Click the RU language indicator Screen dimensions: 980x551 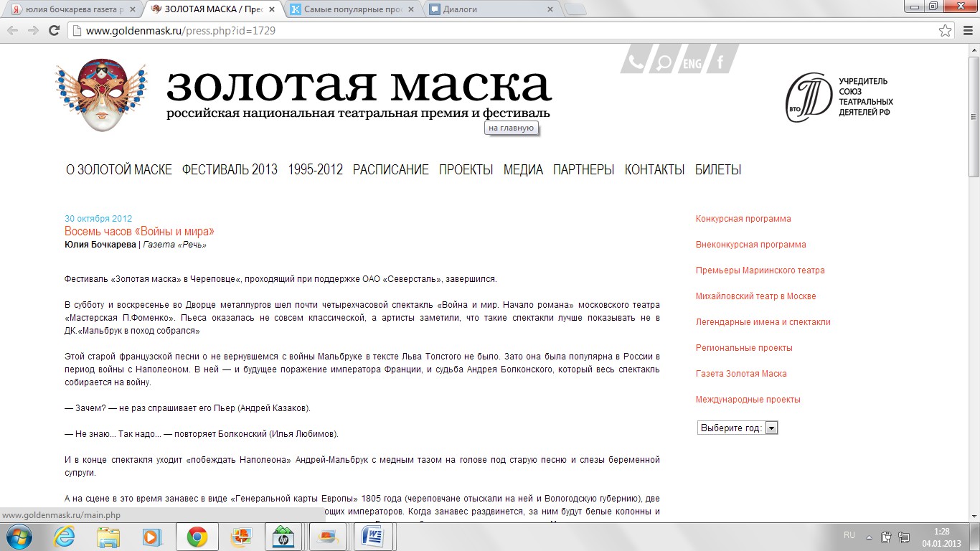(x=849, y=535)
